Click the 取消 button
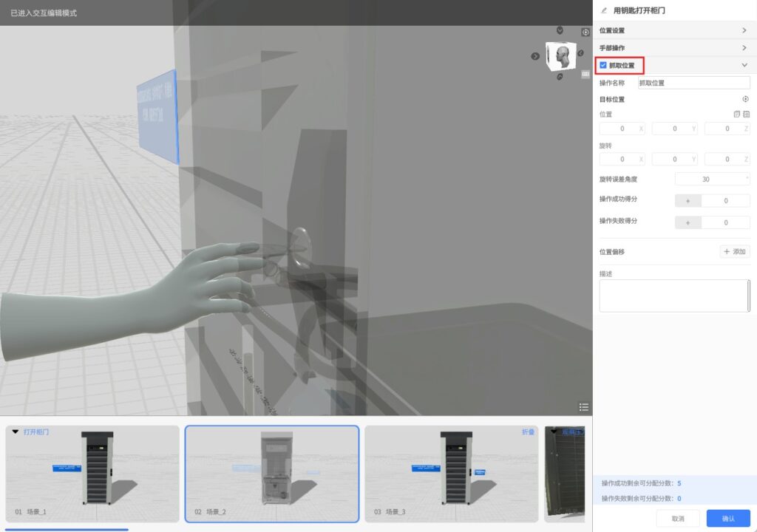 (x=678, y=519)
